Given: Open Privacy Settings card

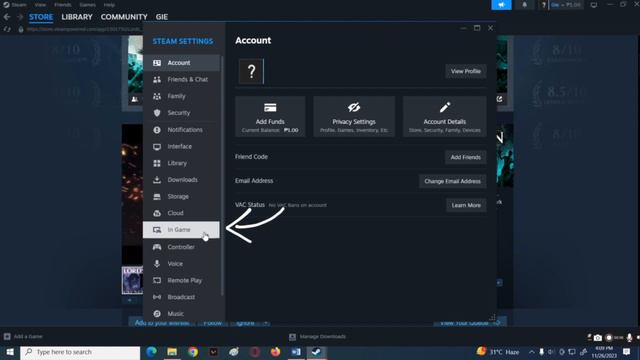Looking at the screenshot, I should coord(354,116).
